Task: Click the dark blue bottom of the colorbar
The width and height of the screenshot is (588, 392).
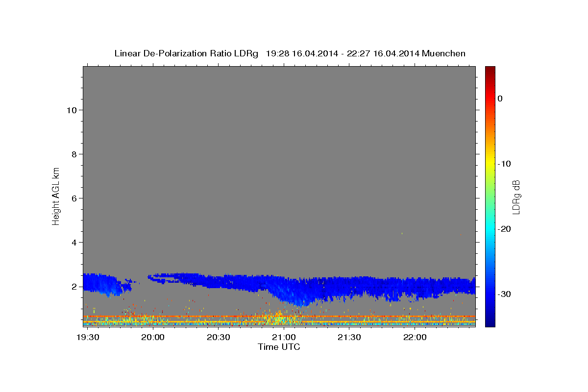Action: pyautogui.click(x=490, y=323)
